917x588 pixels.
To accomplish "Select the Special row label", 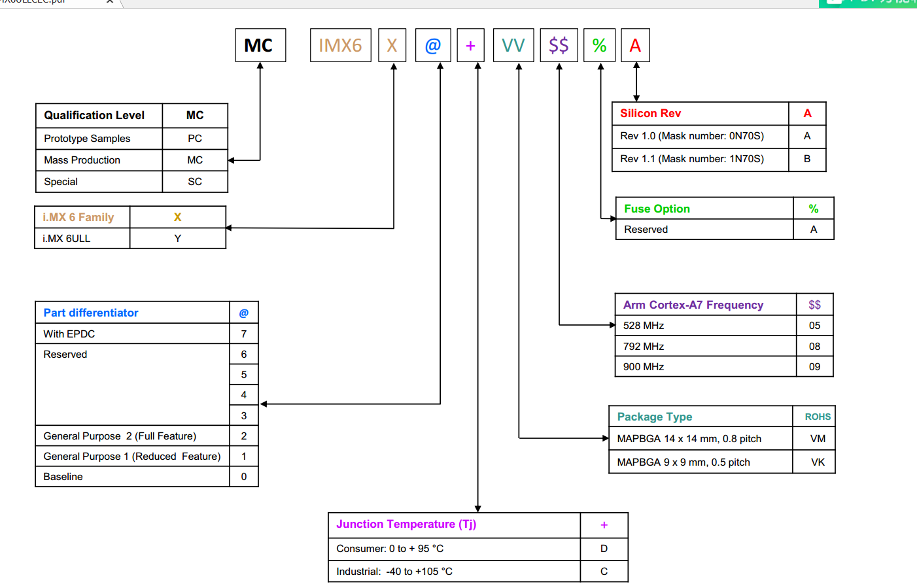I will [61, 182].
